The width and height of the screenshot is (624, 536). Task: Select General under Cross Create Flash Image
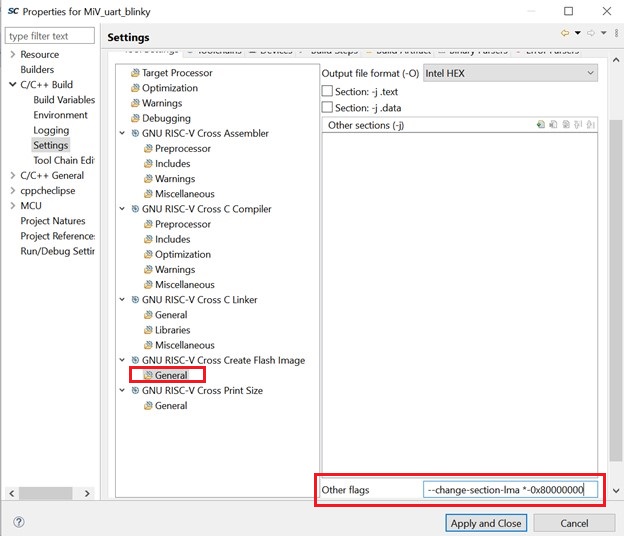pyautogui.click(x=170, y=375)
